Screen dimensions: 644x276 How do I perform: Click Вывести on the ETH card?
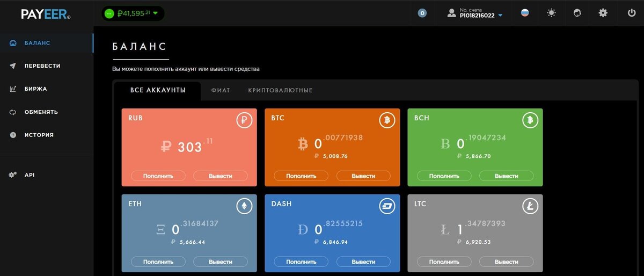click(x=221, y=262)
